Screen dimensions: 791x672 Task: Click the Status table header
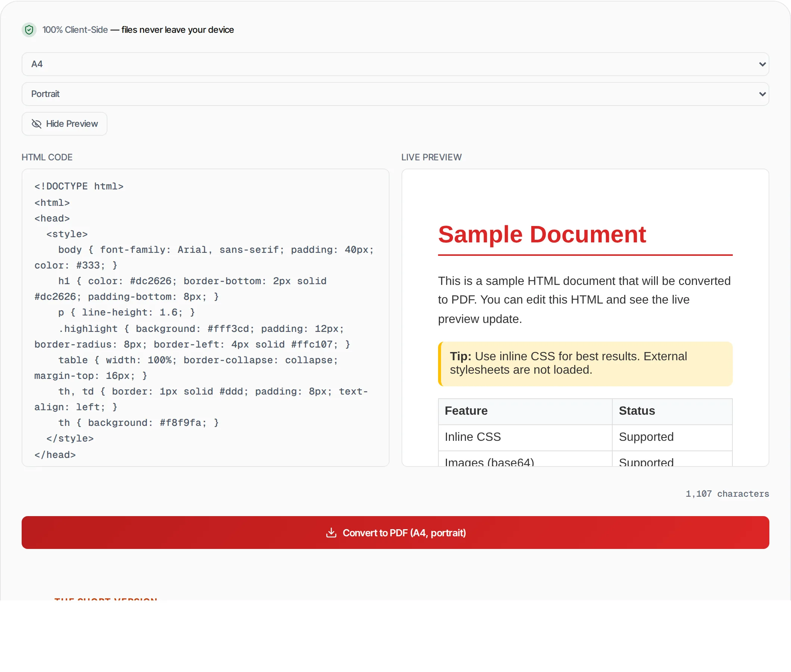pos(672,411)
